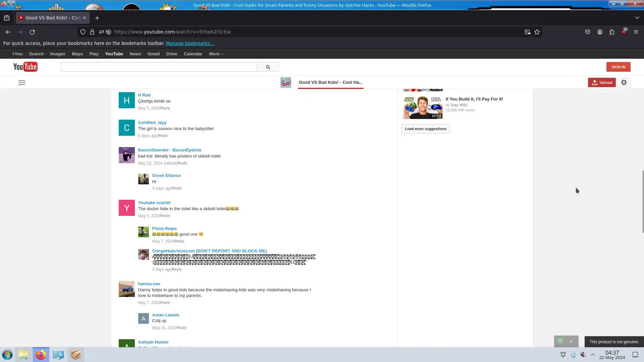644x362 pixels.
Task: Open Firefox application hamburger menu
Action: coord(636,32)
